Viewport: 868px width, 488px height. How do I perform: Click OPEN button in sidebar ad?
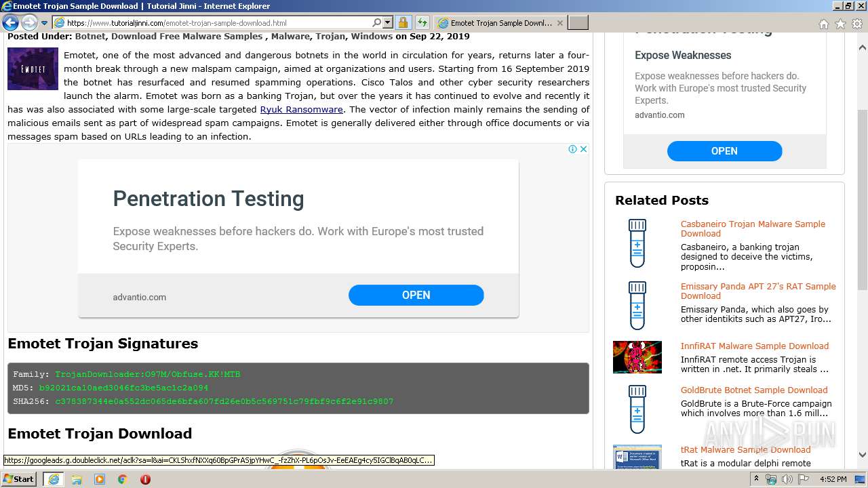point(724,151)
